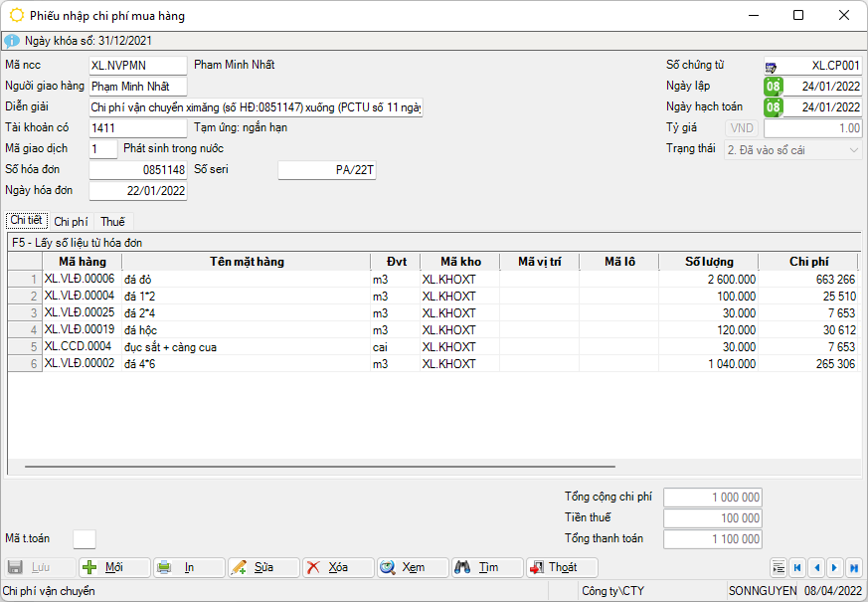Jump to the last record navigation arrow

(853, 567)
